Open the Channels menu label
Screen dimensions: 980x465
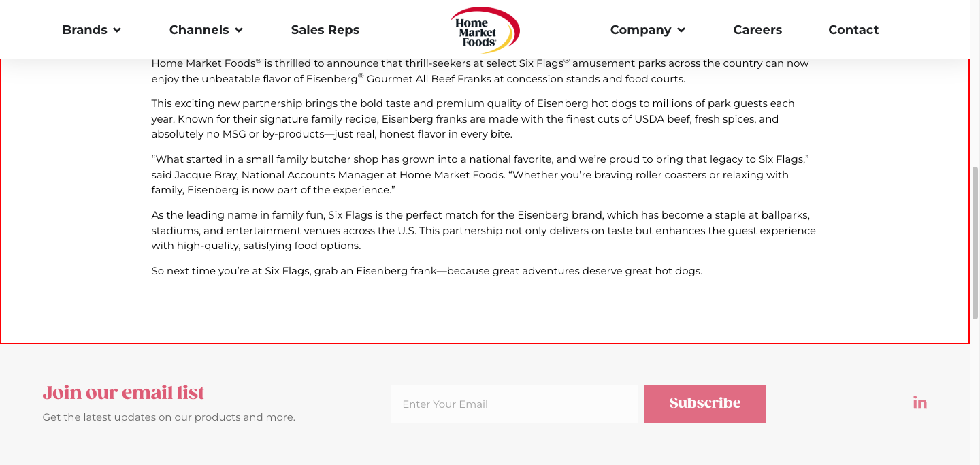(199, 30)
